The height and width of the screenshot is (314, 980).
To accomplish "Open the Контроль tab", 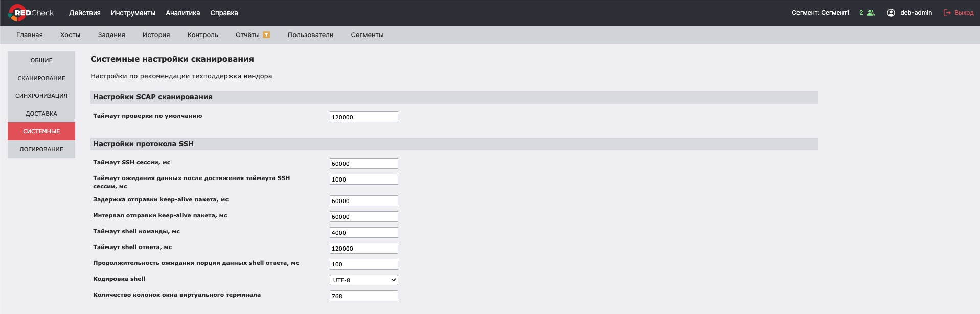I will [202, 35].
